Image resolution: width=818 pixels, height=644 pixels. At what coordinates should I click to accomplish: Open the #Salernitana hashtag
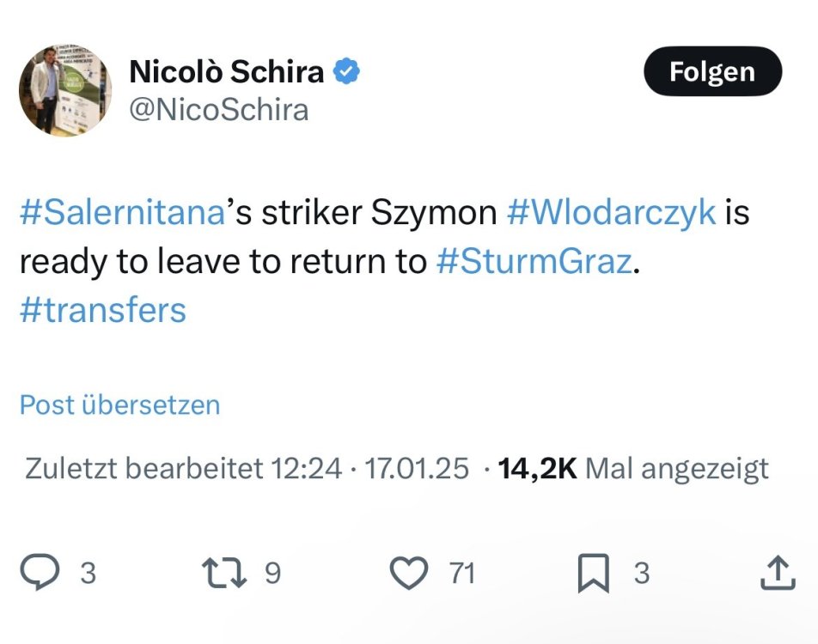(121, 213)
